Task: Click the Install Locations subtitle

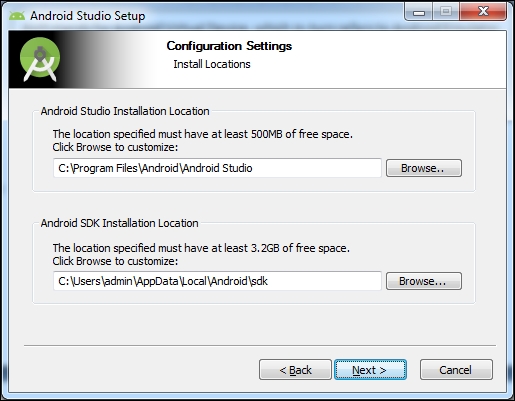Action: click(x=212, y=64)
